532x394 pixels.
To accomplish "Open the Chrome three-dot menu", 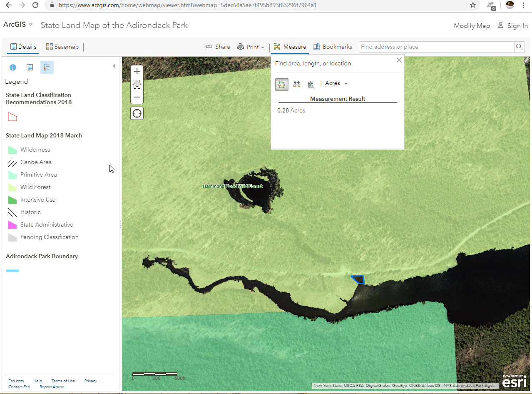I will point(523,5).
